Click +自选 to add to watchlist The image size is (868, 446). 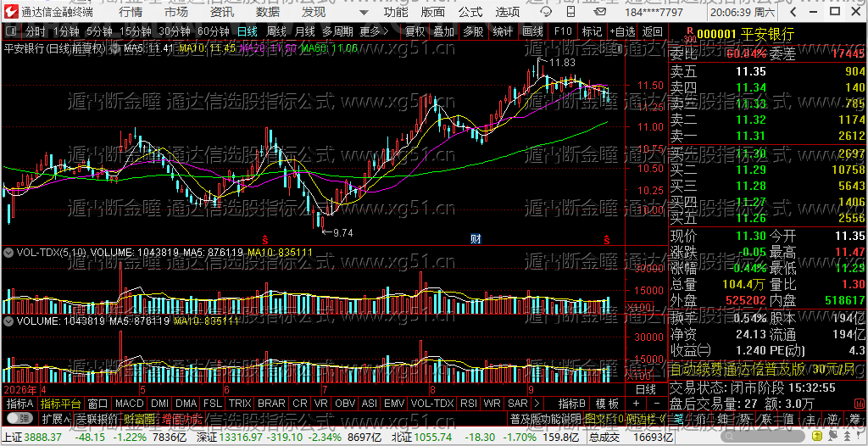pos(622,31)
